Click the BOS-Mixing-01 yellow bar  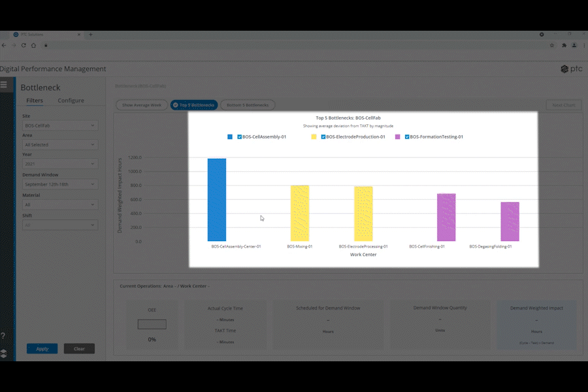(300, 213)
